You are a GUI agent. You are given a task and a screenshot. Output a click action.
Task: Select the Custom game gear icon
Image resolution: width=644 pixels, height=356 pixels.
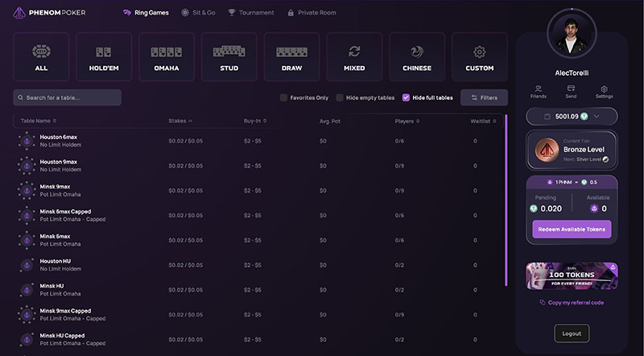pyautogui.click(x=480, y=52)
